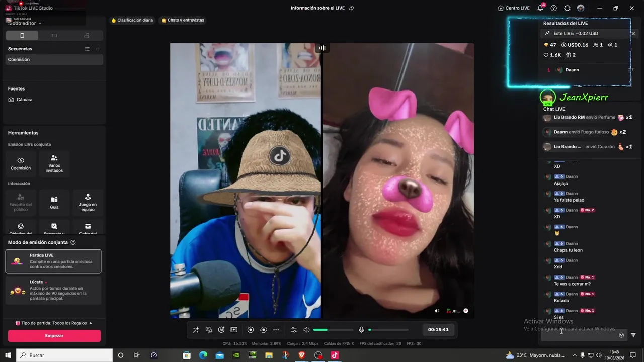Expand Tipo de partida: Todos los Regalos
This screenshot has width=644, height=362.
(54, 323)
